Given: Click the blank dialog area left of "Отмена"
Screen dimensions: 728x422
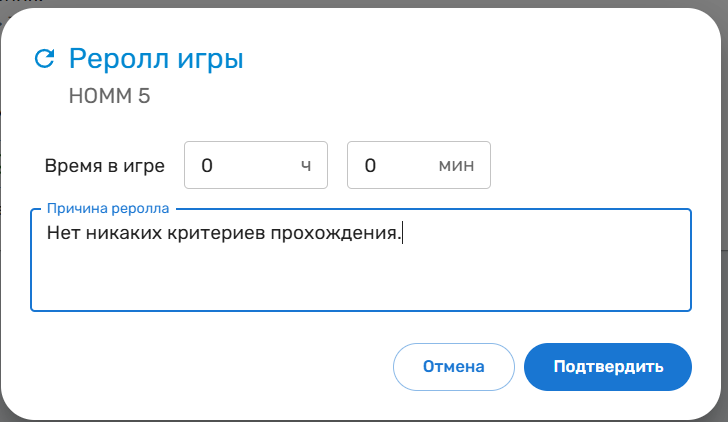Looking at the screenshot, I should pyautogui.click(x=200, y=367).
